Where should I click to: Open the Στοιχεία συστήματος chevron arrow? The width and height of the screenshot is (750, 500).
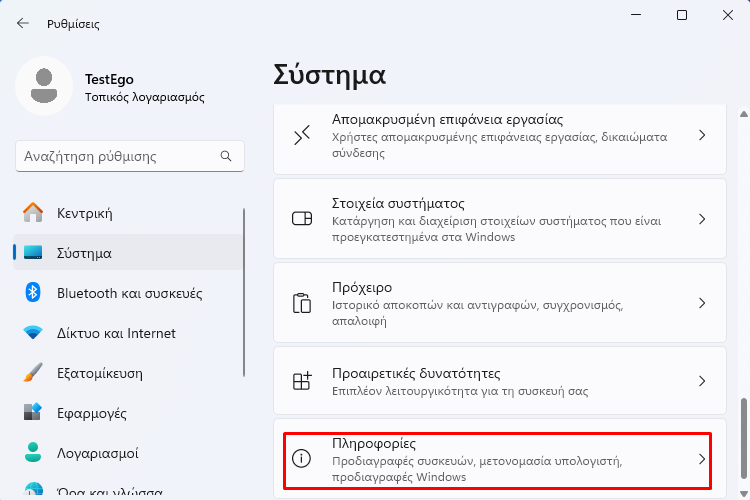(x=702, y=219)
